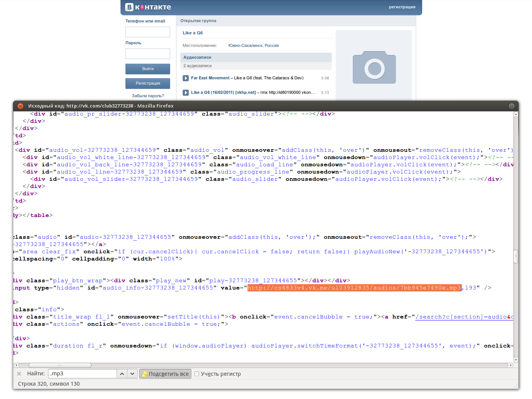Toggle the Учесть регистр checkbox

click(197, 374)
